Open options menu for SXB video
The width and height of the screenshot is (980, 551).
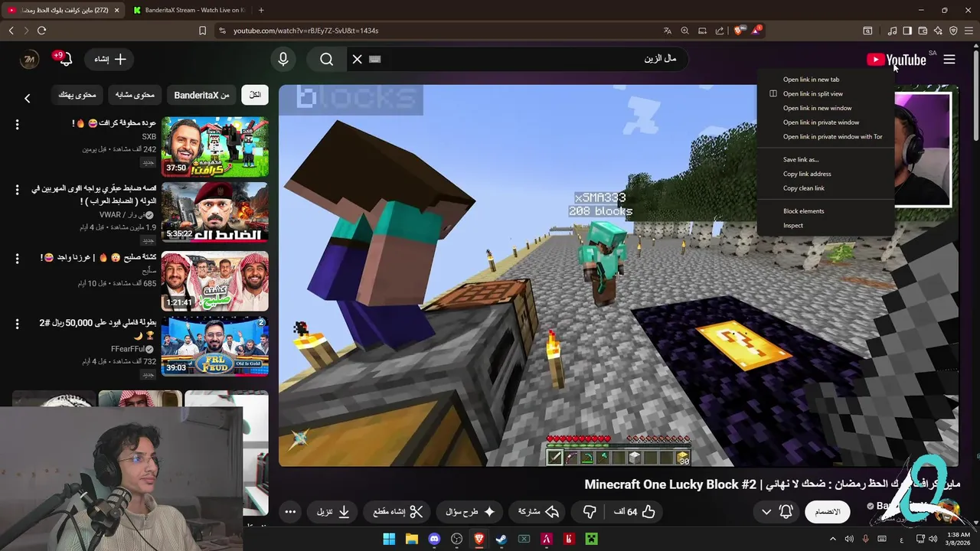point(17,124)
